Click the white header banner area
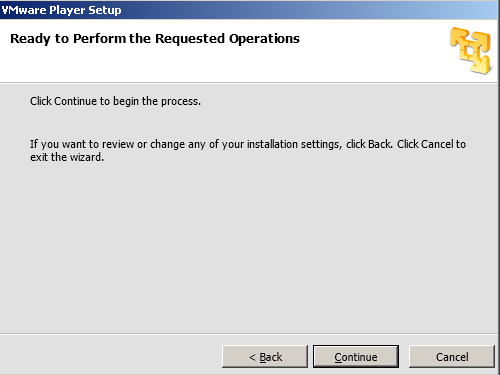500x375 pixels. [248, 51]
